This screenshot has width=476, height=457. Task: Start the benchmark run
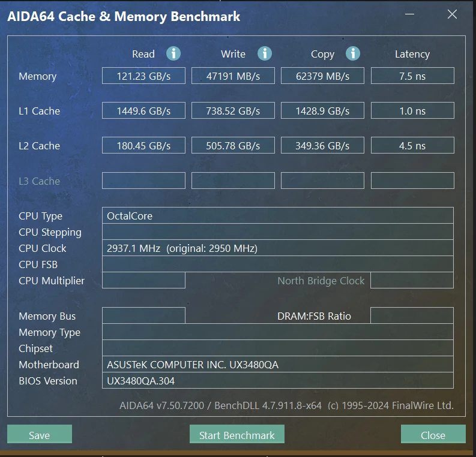click(x=236, y=434)
